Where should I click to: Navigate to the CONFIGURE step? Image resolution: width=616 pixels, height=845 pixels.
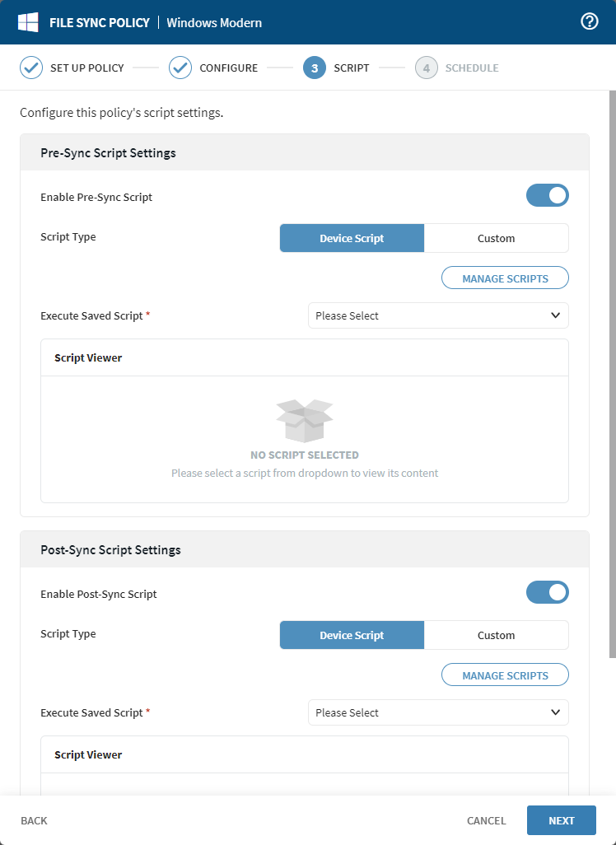coord(228,68)
